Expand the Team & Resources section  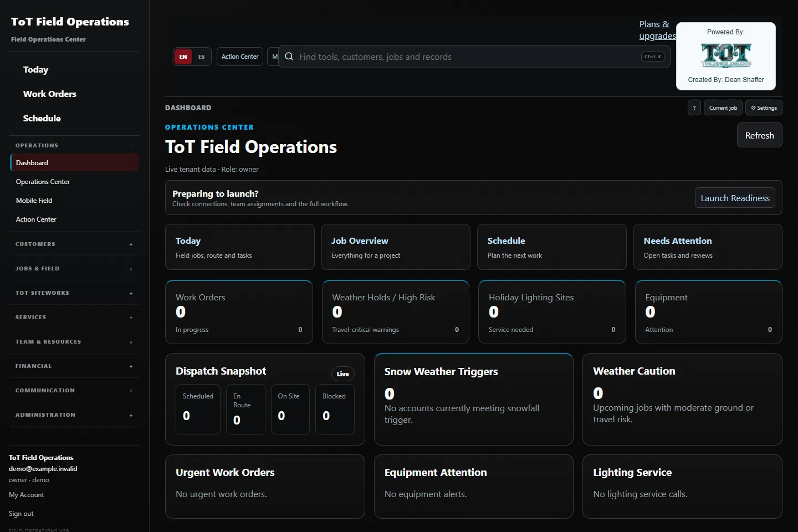pos(74,342)
